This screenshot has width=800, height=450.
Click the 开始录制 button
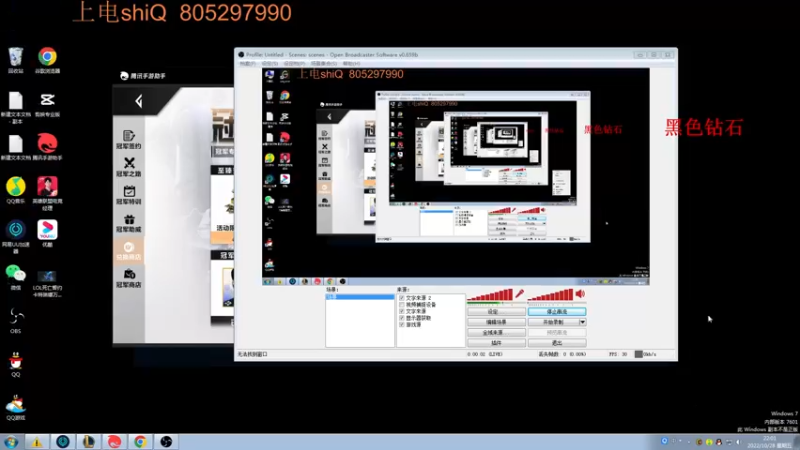[554, 322]
